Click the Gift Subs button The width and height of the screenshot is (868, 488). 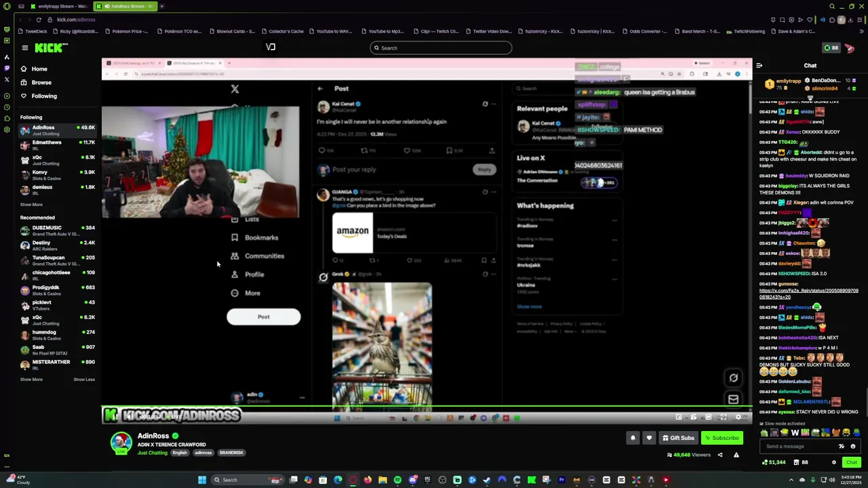coord(678,438)
